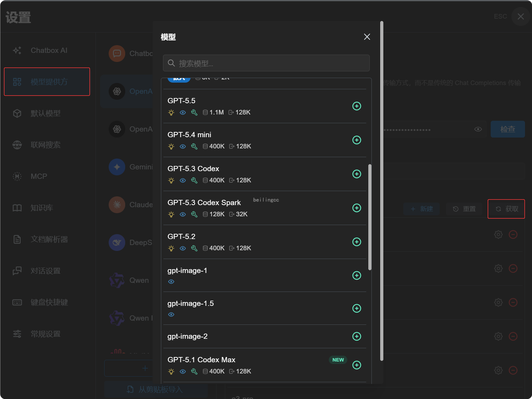532x399 pixels.
Task: Add gpt-image-2 using its plus icon
Action: pyautogui.click(x=357, y=336)
